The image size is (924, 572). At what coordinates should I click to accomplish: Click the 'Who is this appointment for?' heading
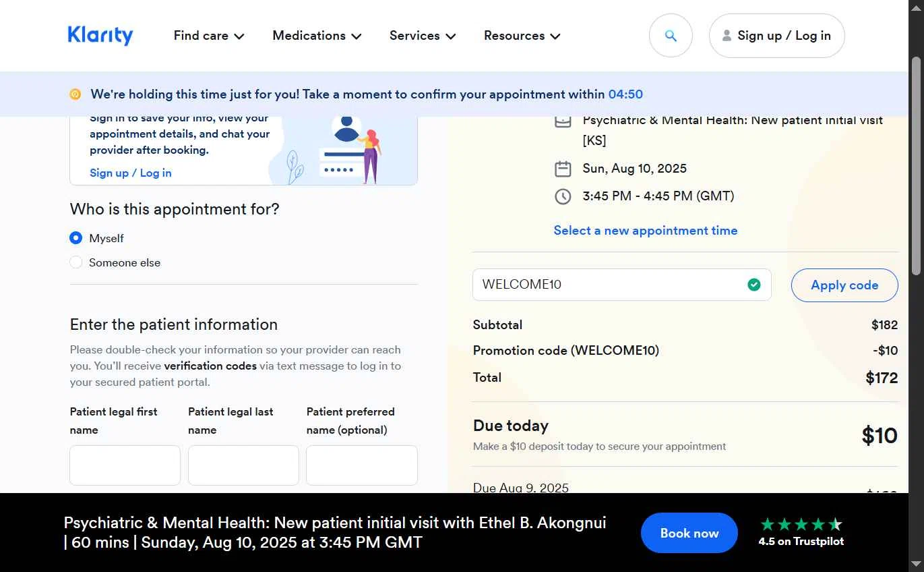coord(175,209)
